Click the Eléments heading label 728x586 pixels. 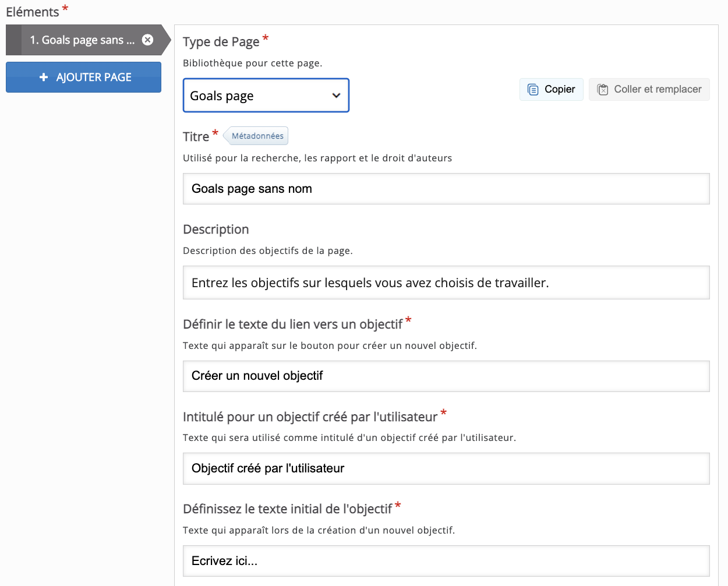point(33,12)
